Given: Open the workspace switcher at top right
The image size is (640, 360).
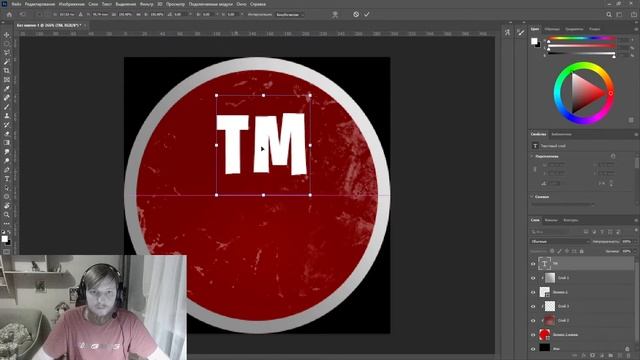Looking at the screenshot, I should point(619,14).
